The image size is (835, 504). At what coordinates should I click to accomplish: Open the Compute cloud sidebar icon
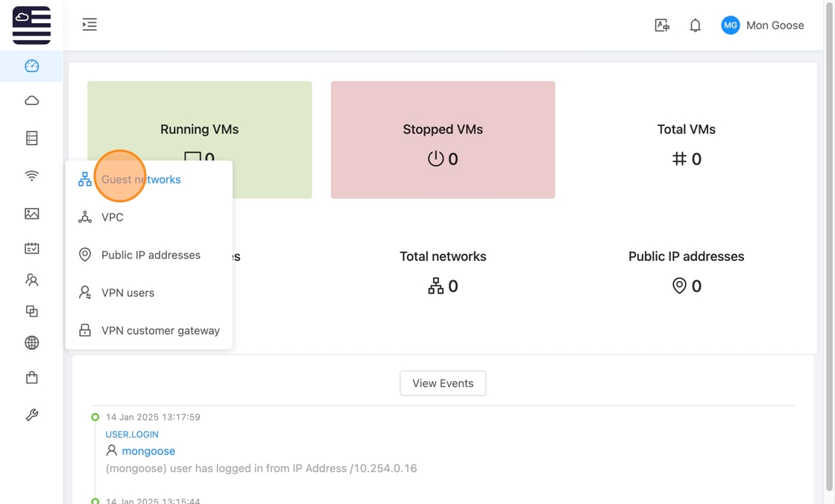tap(31, 101)
